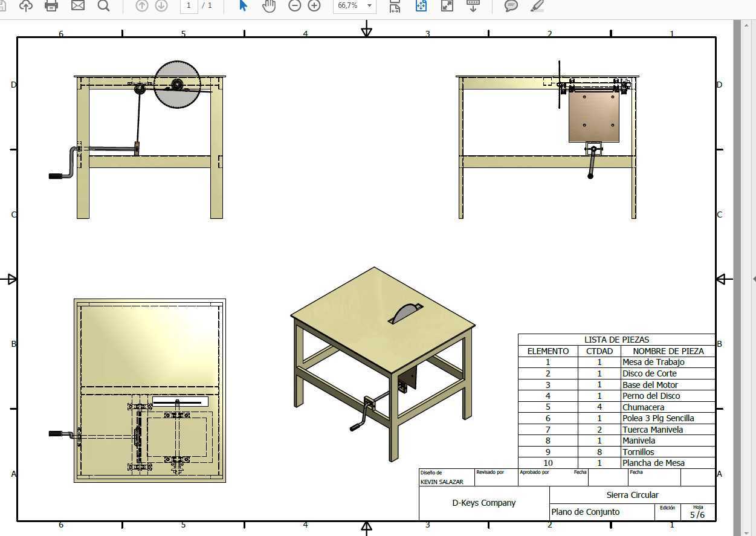Click 'Plancha de Mesa' part entry
This screenshot has width=756, height=536.
pyautogui.click(x=653, y=463)
